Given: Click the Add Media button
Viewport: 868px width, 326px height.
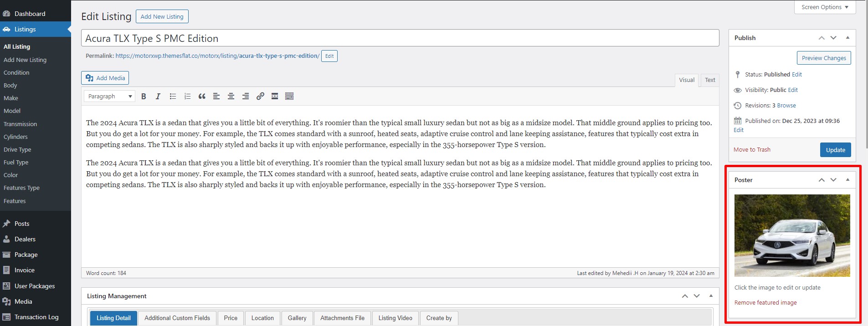Looking at the screenshot, I should click(x=105, y=78).
